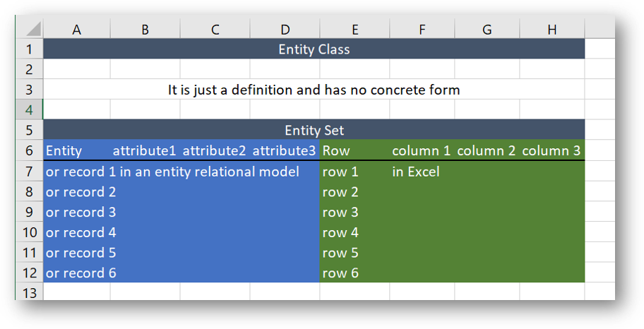644x329 pixels.
Task: Select the definition text cell in row 3
Action: (x=314, y=90)
